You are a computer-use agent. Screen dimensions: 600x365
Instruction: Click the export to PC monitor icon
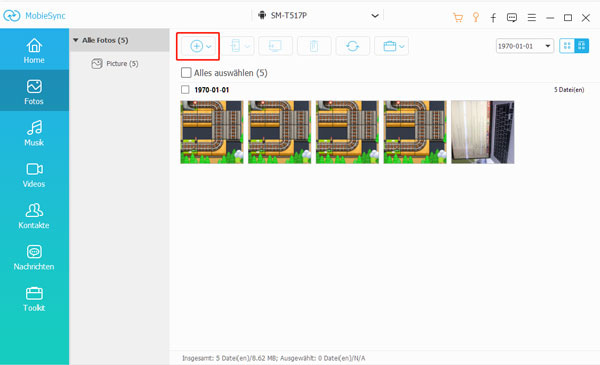point(275,46)
